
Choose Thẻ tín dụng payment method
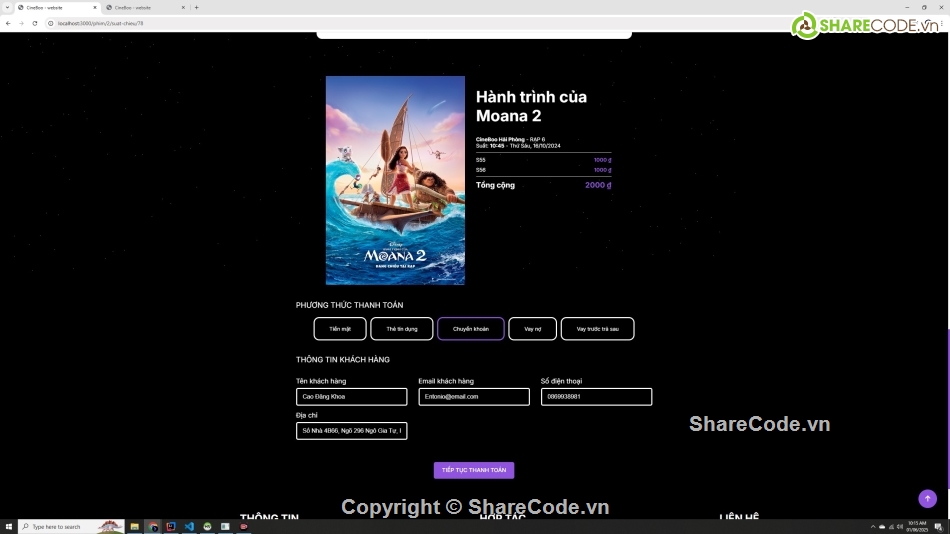click(402, 329)
